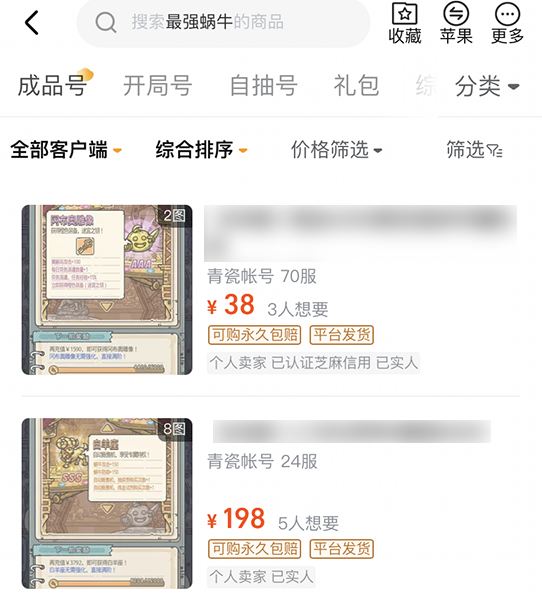Tap the 筛选 funnel filter icon
Image resolution: width=542 pixels, height=600 pixels.
(495, 151)
